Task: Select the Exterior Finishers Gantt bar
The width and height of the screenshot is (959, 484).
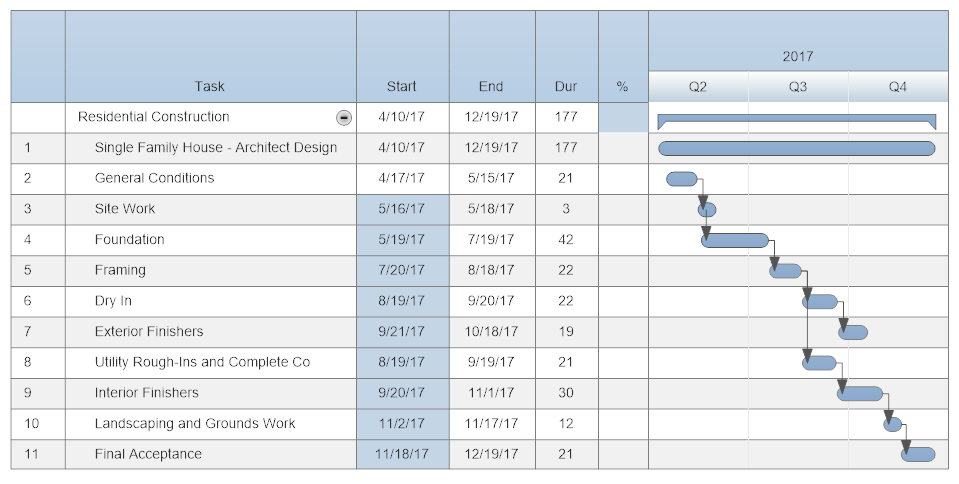Action: click(854, 332)
